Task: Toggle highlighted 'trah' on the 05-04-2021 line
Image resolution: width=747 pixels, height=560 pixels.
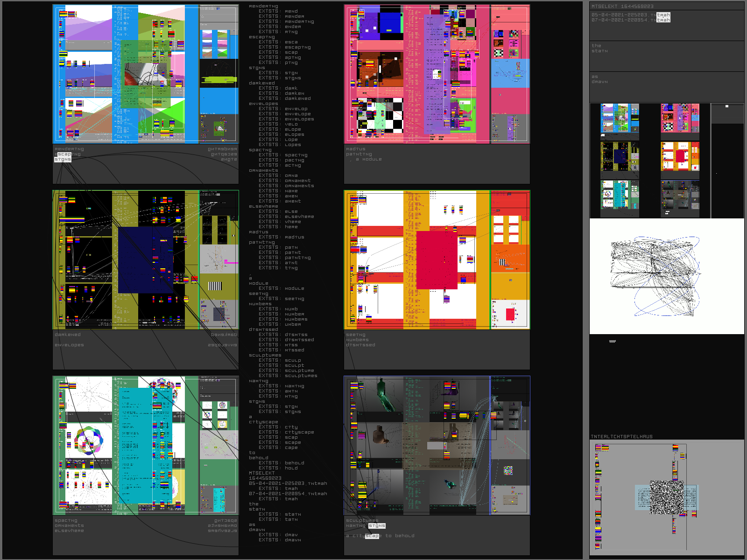Action: [x=663, y=15]
